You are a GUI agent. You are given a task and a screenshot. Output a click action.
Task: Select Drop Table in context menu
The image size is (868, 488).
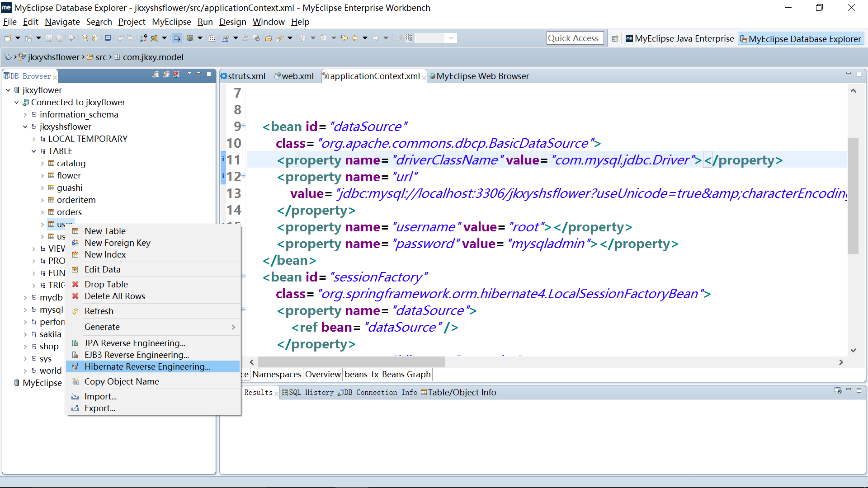(153, 284)
